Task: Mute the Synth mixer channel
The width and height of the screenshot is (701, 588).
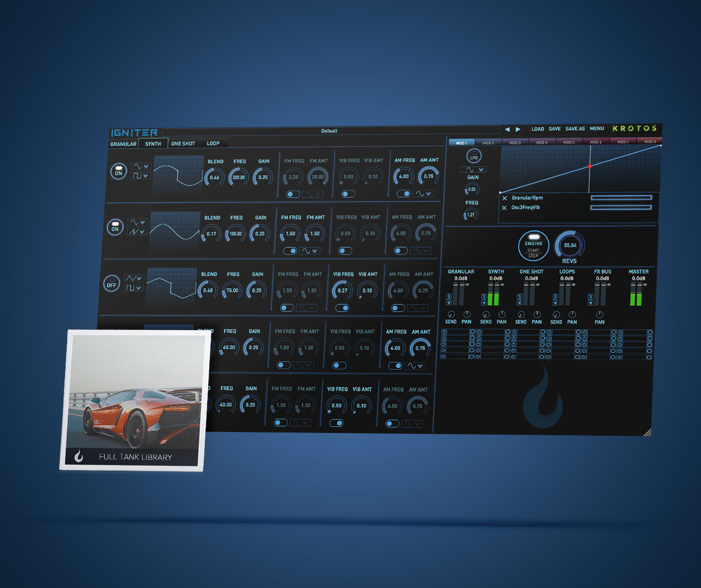Action: pos(484,302)
